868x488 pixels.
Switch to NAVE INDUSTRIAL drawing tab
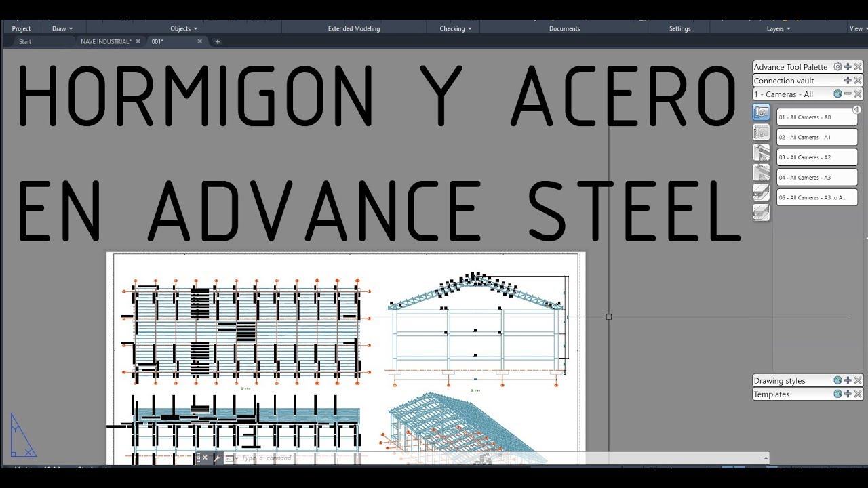(106, 41)
